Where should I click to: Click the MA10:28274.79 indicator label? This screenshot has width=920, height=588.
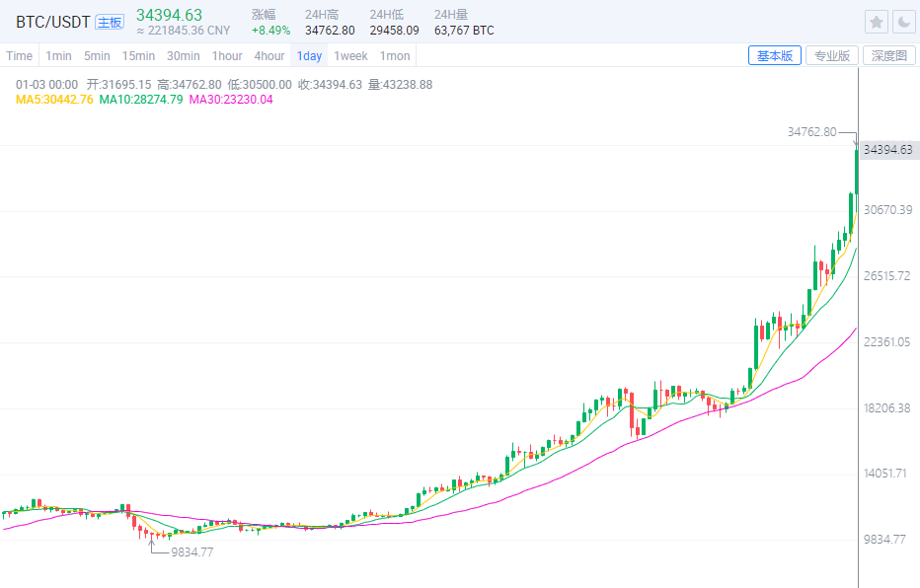[141, 100]
